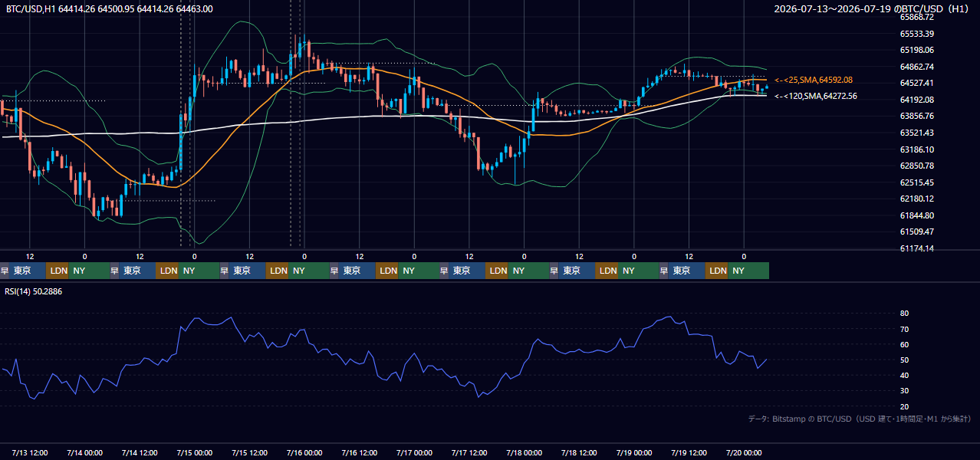Click the RSI scale value 30

(904, 391)
